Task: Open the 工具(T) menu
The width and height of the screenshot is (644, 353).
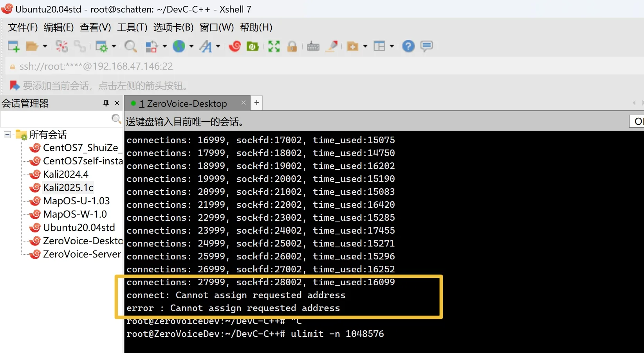Action: click(132, 27)
